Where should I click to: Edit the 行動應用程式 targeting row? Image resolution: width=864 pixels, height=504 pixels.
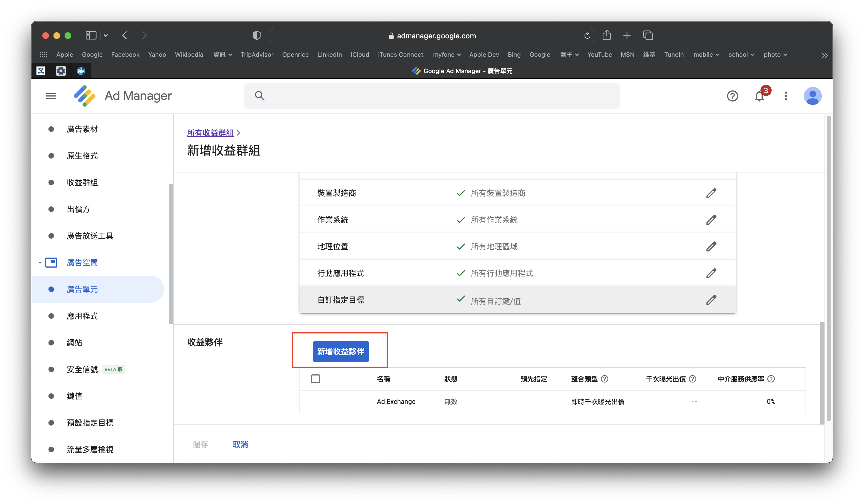[x=711, y=273]
